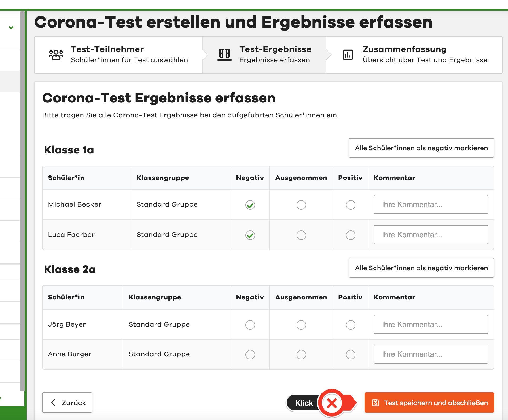Mark all Klasse 1a students as negative
Screen dimensions: 508x420
tap(421, 148)
